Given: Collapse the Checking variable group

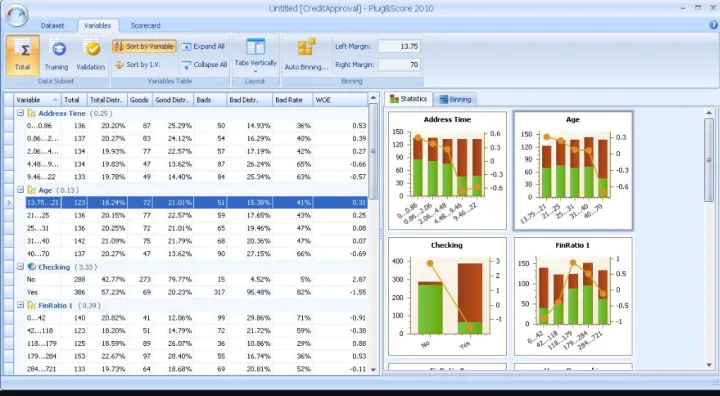Looking at the screenshot, I should point(20,267).
